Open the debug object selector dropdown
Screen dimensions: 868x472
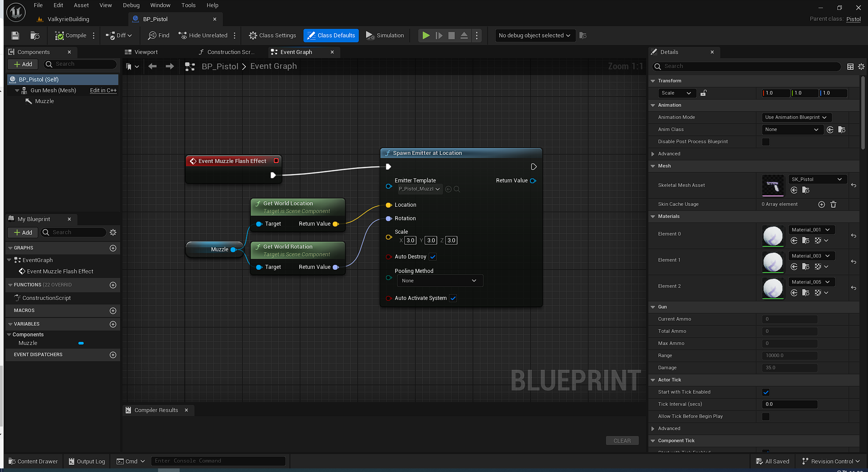[x=535, y=36]
